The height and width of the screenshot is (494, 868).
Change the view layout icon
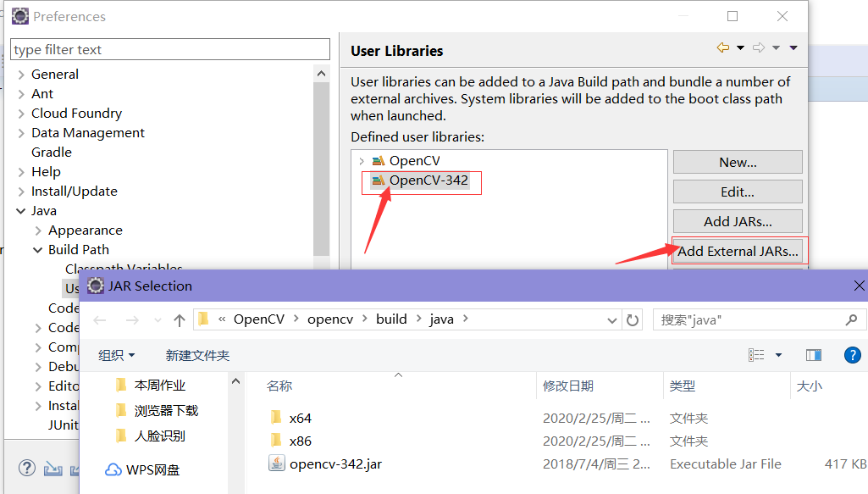[x=756, y=355]
